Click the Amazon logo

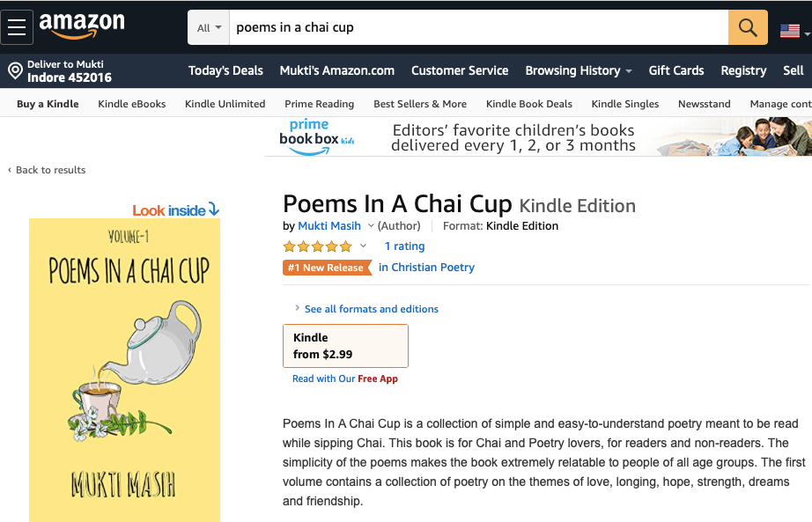(82, 26)
